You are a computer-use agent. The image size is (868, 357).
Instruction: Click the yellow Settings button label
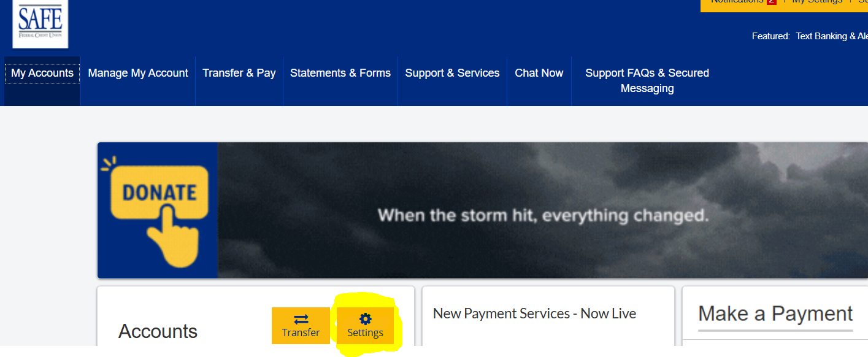[365, 333]
